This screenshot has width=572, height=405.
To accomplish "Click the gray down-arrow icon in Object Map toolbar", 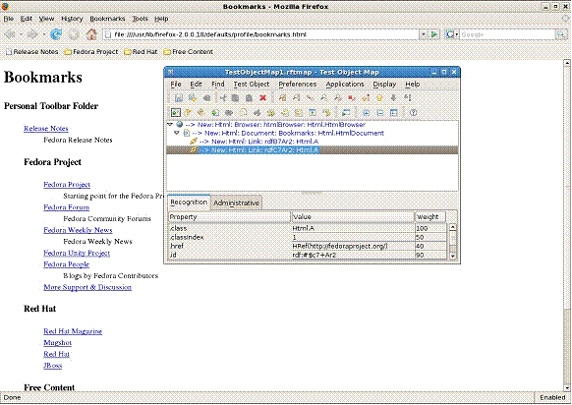I will tap(393, 98).
